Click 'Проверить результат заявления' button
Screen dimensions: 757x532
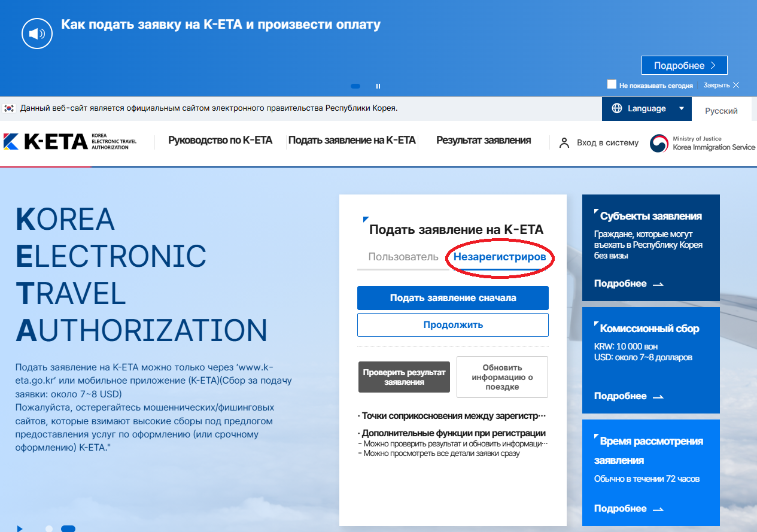404,377
